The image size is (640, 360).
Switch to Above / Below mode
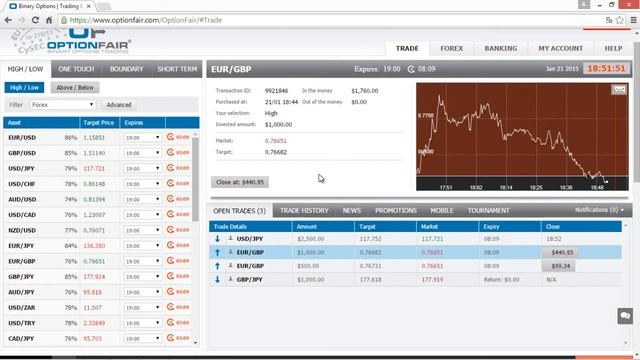[x=75, y=87]
